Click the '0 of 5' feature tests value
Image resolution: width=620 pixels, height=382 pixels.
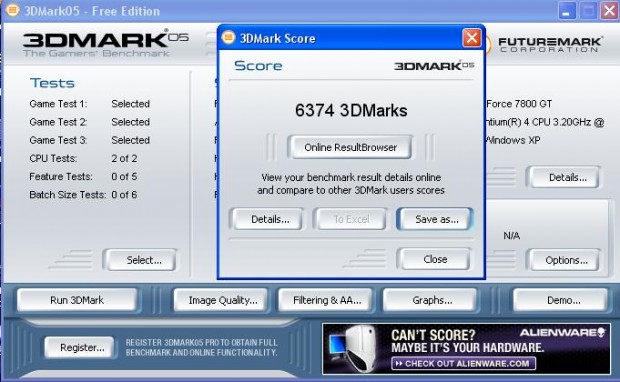click(x=124, y=176)
